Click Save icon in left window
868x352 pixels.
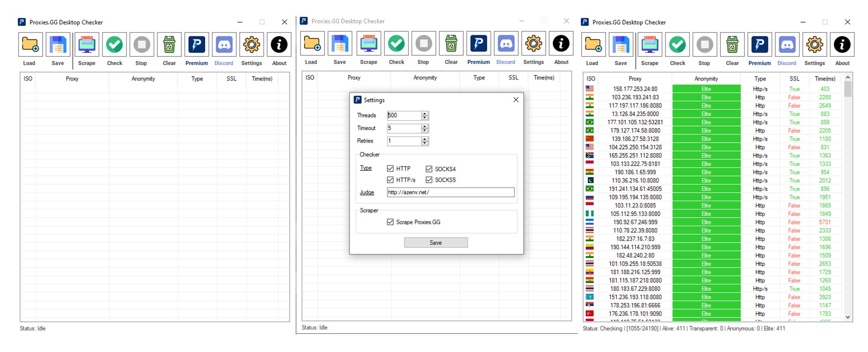(x=58, y=44)
